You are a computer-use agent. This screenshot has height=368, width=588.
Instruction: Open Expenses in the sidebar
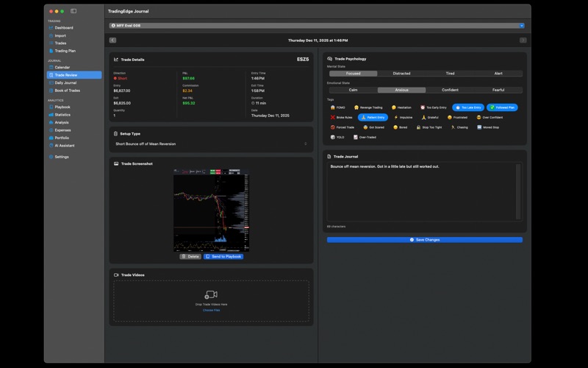(74, 130)
